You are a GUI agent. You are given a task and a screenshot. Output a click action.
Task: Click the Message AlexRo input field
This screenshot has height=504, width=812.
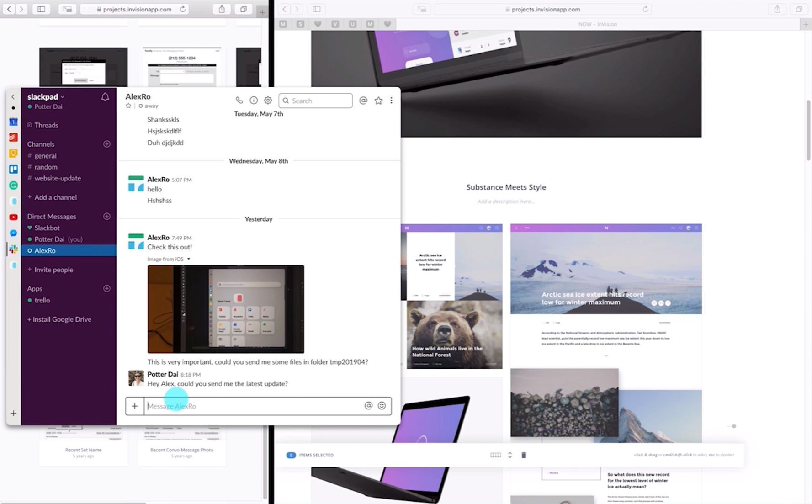tap(254, 406)
